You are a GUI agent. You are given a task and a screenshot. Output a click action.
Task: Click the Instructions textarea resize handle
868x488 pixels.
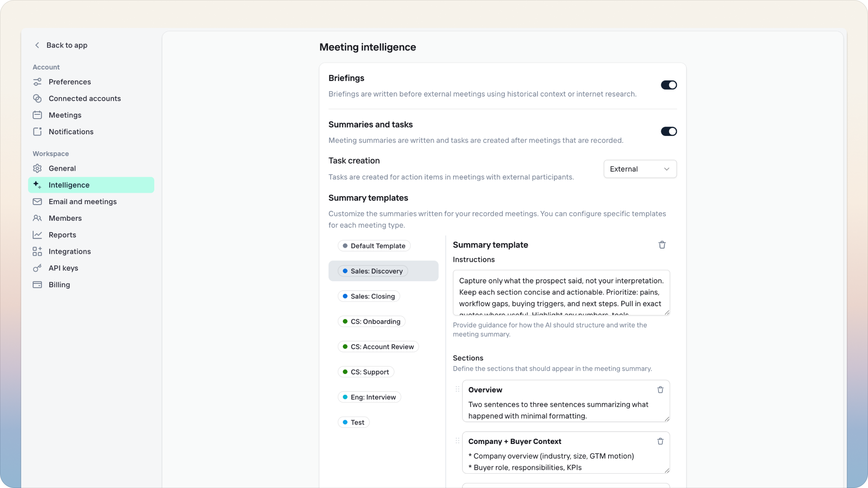667,313
